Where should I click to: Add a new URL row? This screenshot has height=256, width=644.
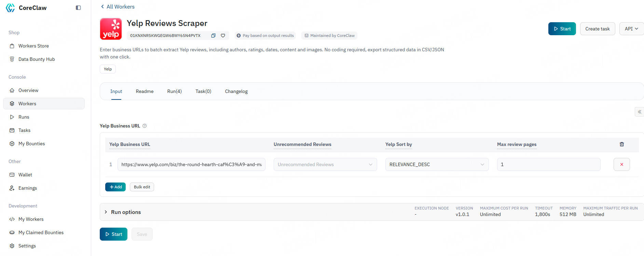coord(115,187)
